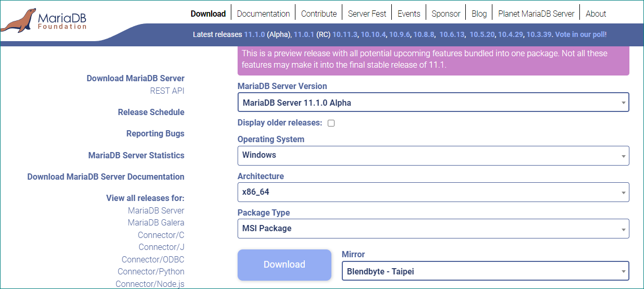Click the preview release notice text
Screen dimensions: 644x289
425,59
